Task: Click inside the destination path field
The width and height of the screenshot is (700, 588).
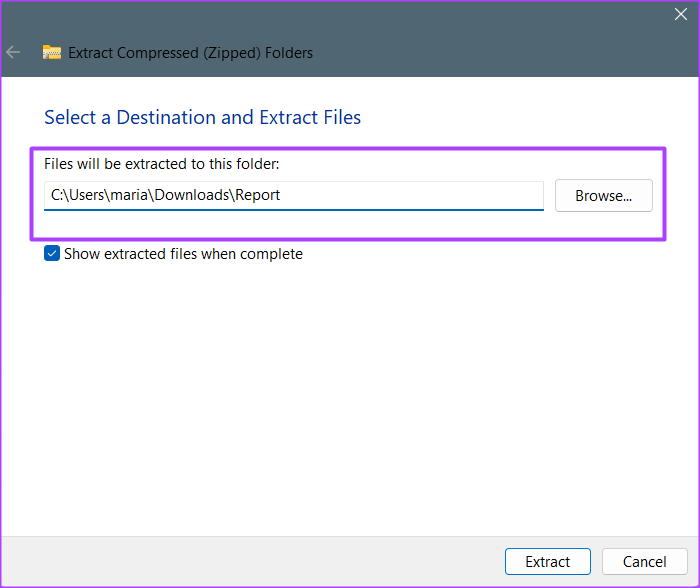Action: (294, 195)
